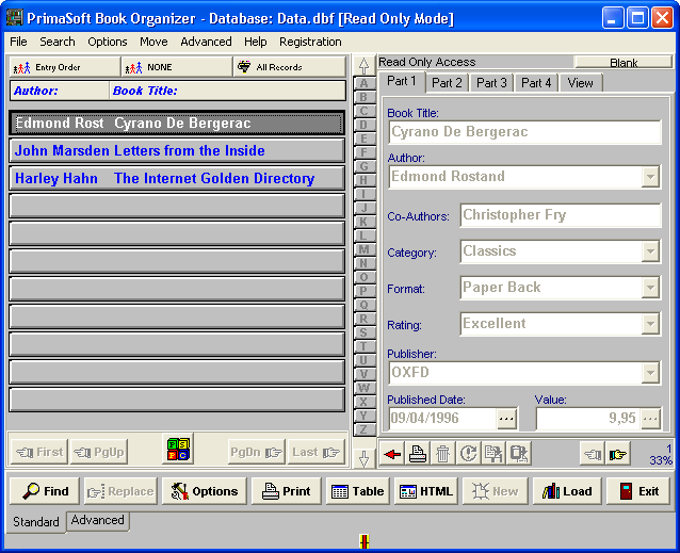Switch to the Part 2 tab

tap(447, 83)
